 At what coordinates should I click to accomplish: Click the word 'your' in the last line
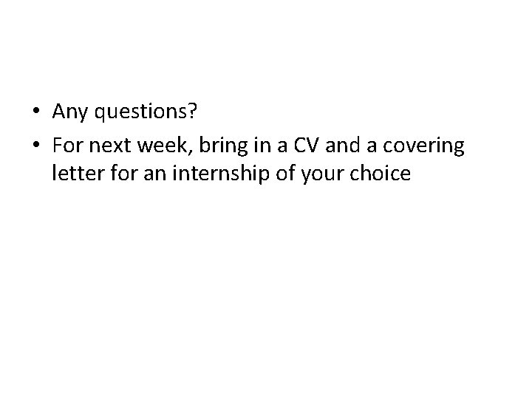tap(323, 174)
